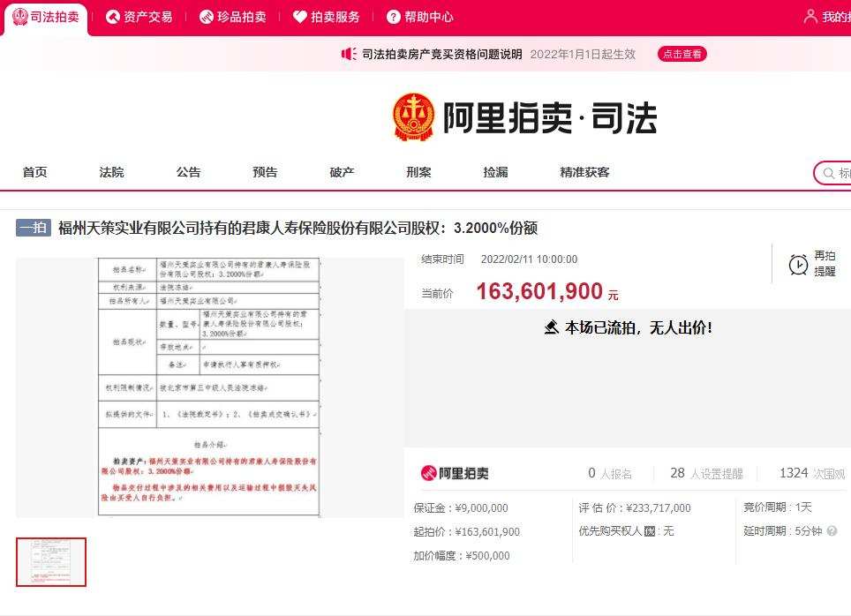This screenshot has height=616, width=851.
Task: Open the 帮助中心 top tab
Action: click(420, 18)
